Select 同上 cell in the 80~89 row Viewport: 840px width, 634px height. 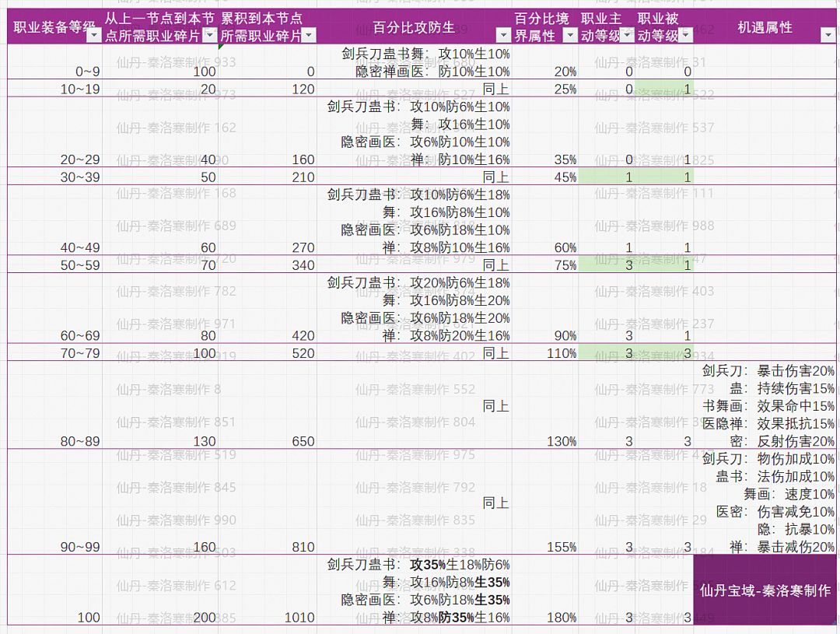coord(415,405)
